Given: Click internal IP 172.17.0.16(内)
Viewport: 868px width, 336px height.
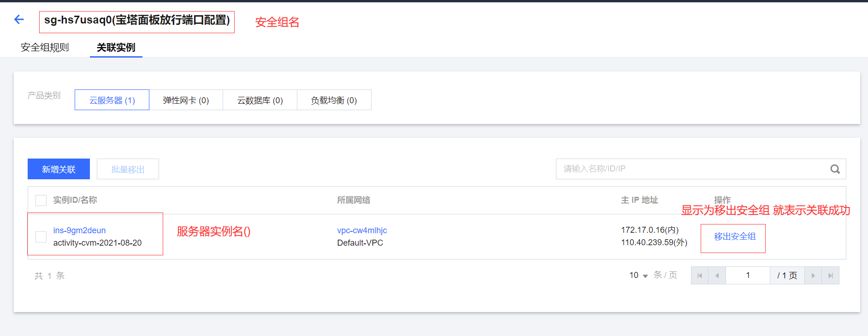Looking at the screenshot, I should [x=650, y=230].
